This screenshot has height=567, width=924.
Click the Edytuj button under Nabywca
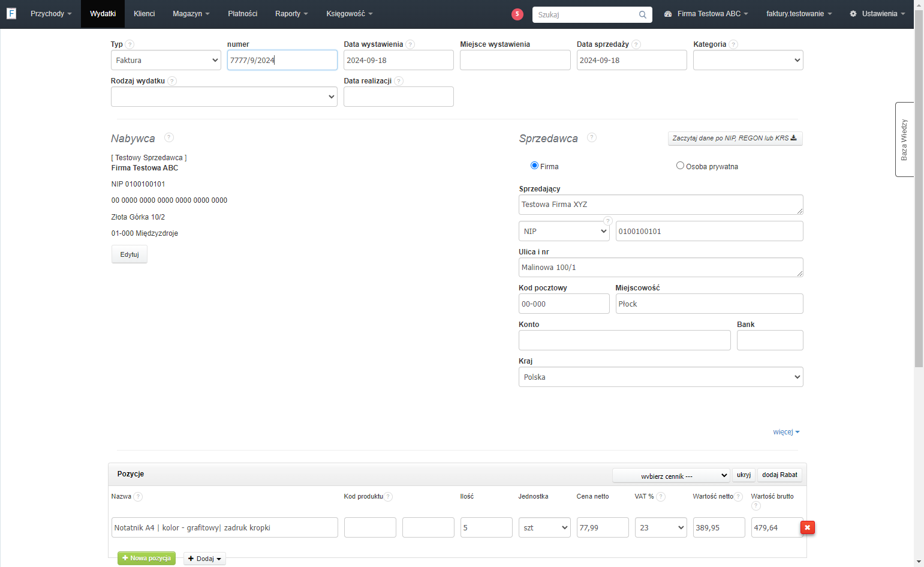[x=130, y=254]
